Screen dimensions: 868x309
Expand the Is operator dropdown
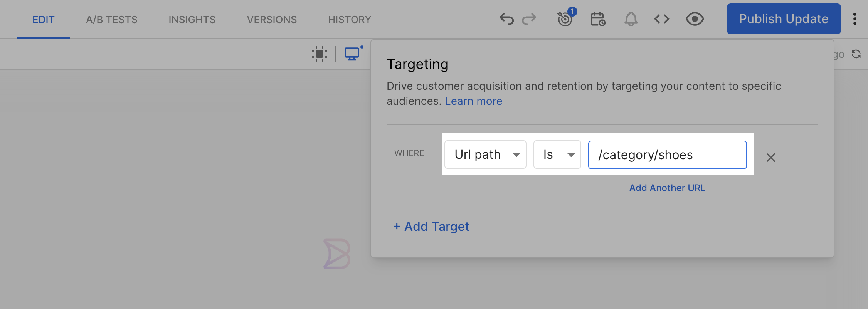557,154
